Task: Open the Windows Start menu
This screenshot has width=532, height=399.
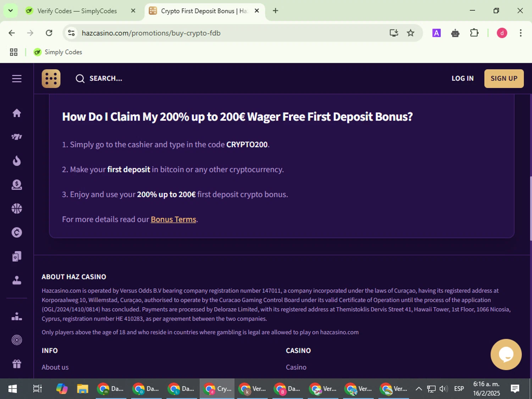Action: (12, 389)
